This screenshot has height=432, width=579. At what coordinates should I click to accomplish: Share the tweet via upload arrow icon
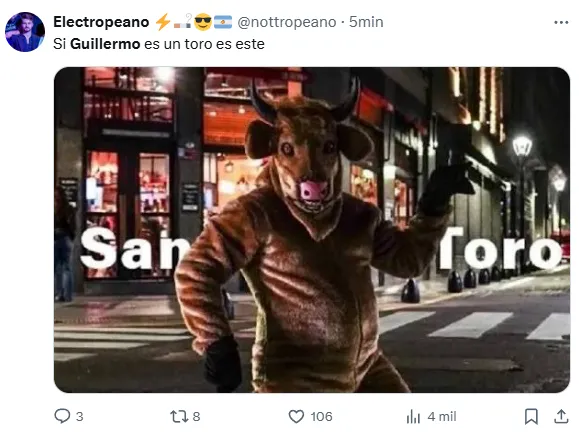561,416
